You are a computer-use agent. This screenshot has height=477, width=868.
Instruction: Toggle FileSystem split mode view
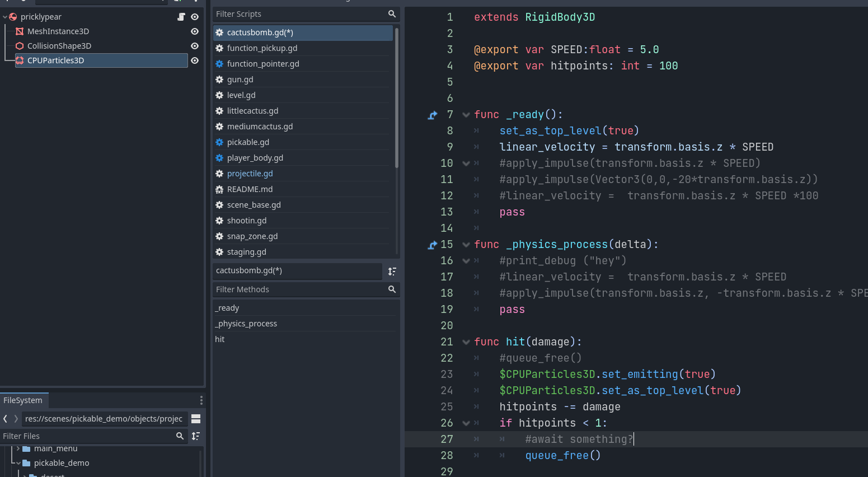[x=196, y=419]
